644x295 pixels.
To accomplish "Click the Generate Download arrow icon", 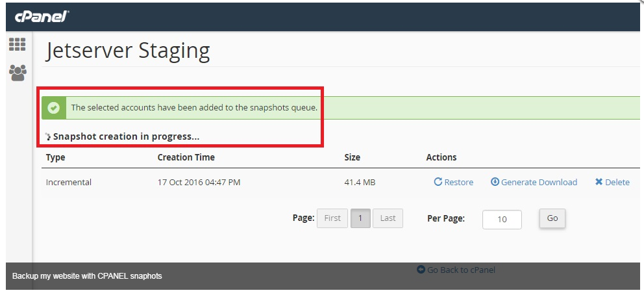I will (495, 181).
